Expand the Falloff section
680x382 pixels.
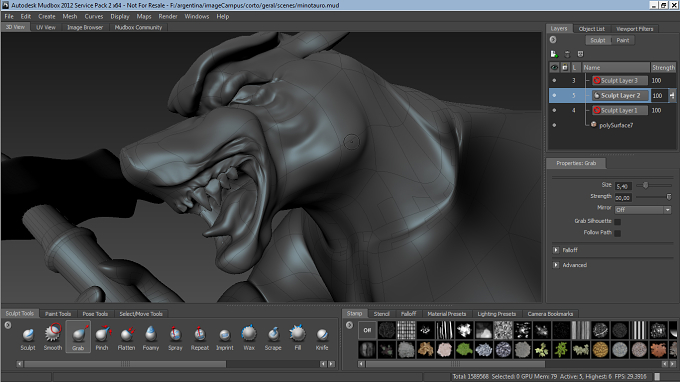[x=556, y=250]
